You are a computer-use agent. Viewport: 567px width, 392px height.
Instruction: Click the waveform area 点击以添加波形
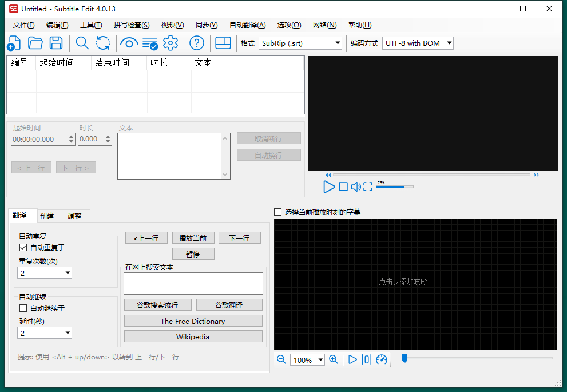(415, 284)
